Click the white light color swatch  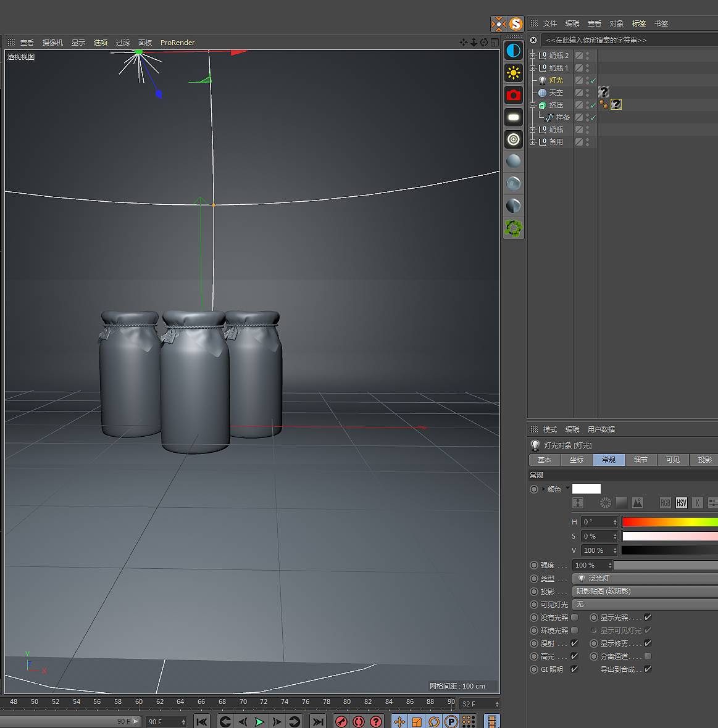(x=587, y=488)
